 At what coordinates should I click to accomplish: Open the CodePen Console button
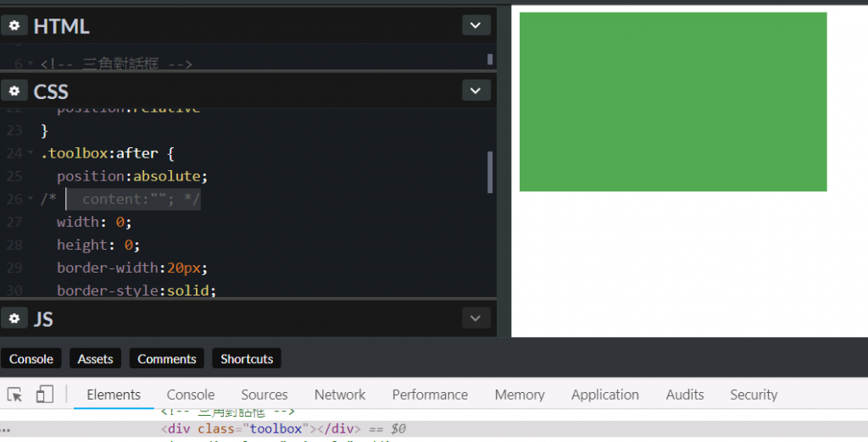click(31, 358)
